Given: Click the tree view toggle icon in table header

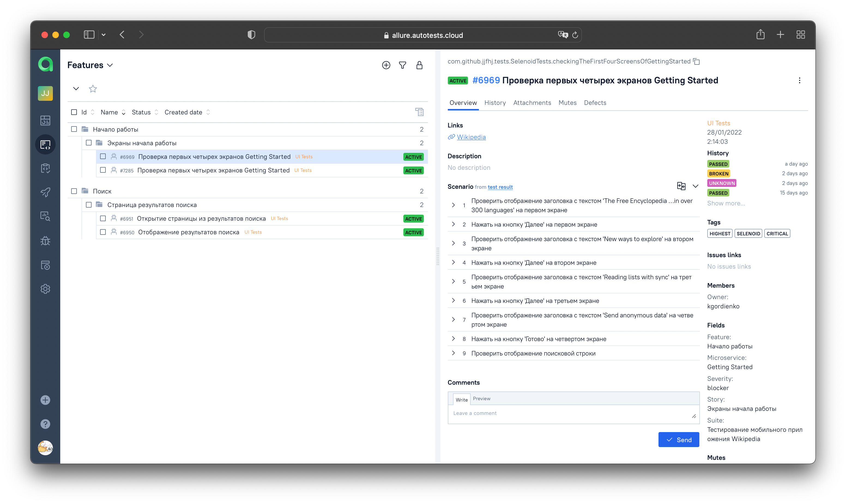Looking at the screenshot, I should pos(419,112).
